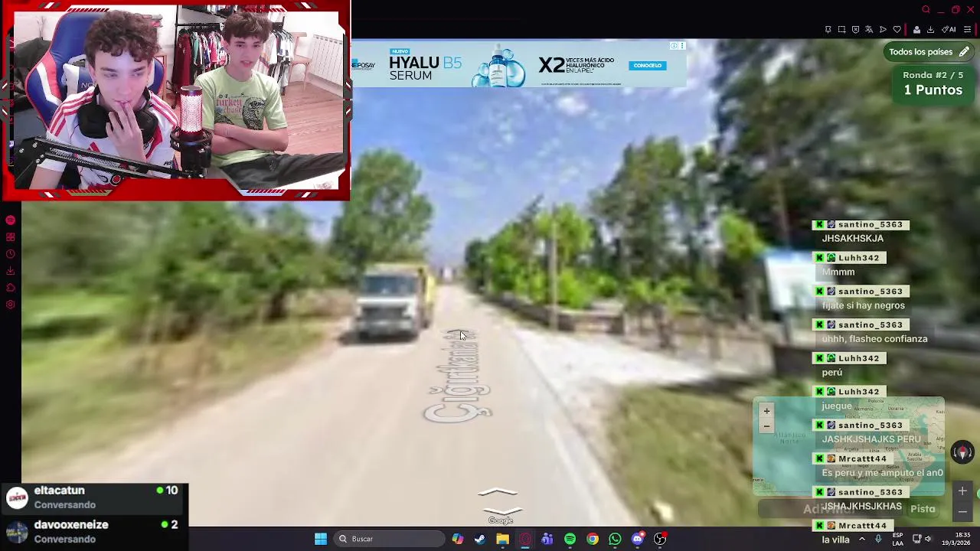The height and width of the screenshot is (551, 980).
Task: Zoom in street view with plus button
Action: tap(962, 491)
